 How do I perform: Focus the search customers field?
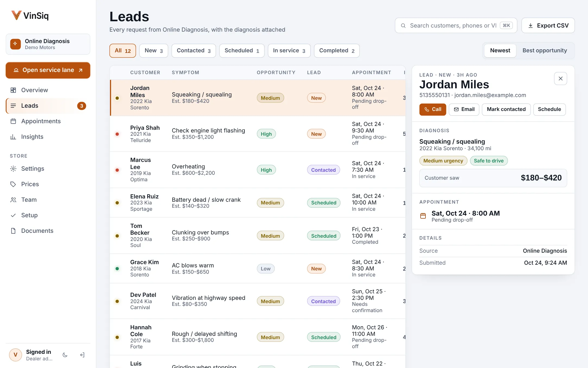(x=456, y=25)
